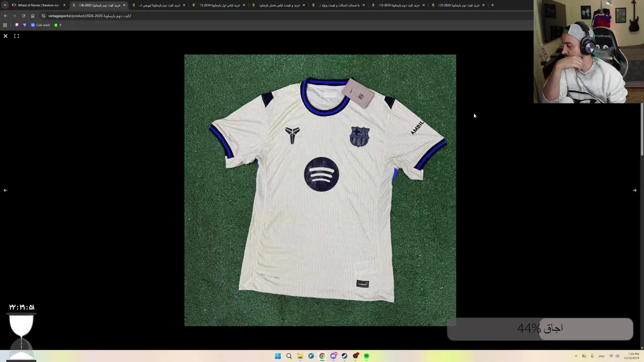Screen dimensions: 644x362
Task: Go to the next image with the right arrow
Action: [634, 191]
